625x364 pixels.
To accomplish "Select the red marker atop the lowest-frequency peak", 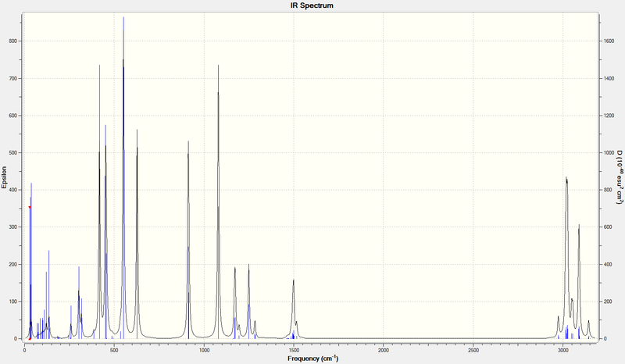I will 30,207.
